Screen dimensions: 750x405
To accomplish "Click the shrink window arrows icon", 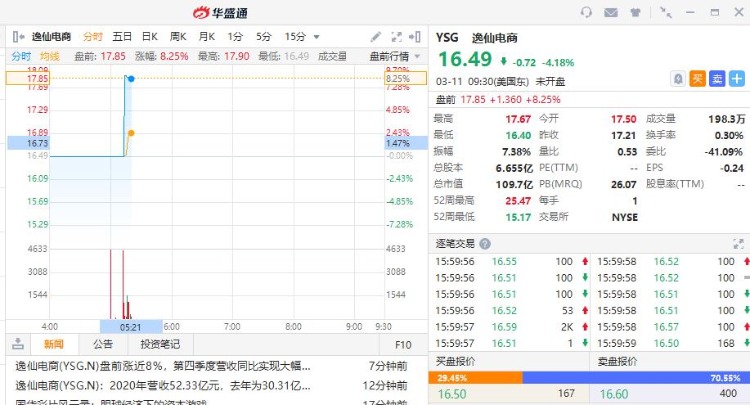I will pos(665,12).
